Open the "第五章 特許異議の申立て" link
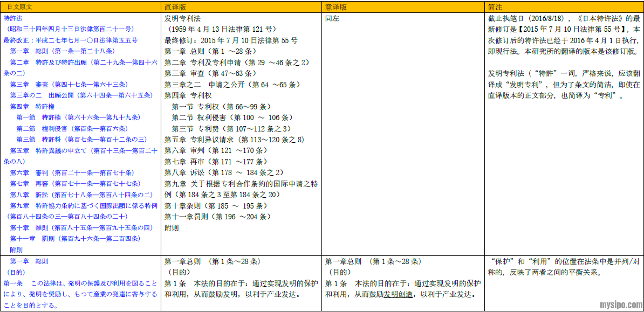The image size is (644, 312). 81,150
